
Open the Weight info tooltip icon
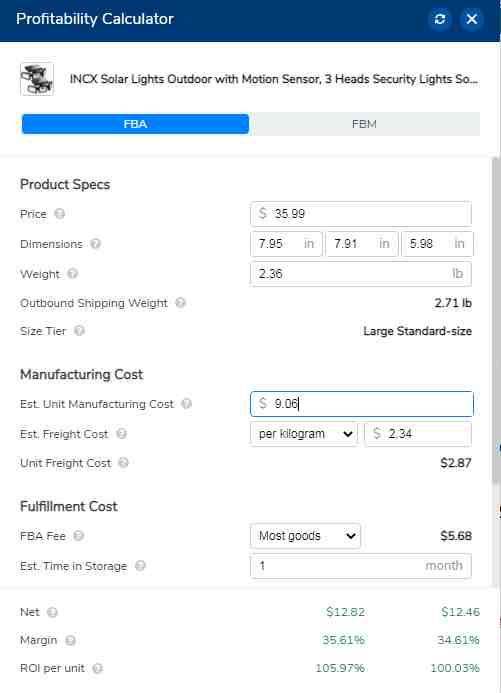[x=73, y=274]
